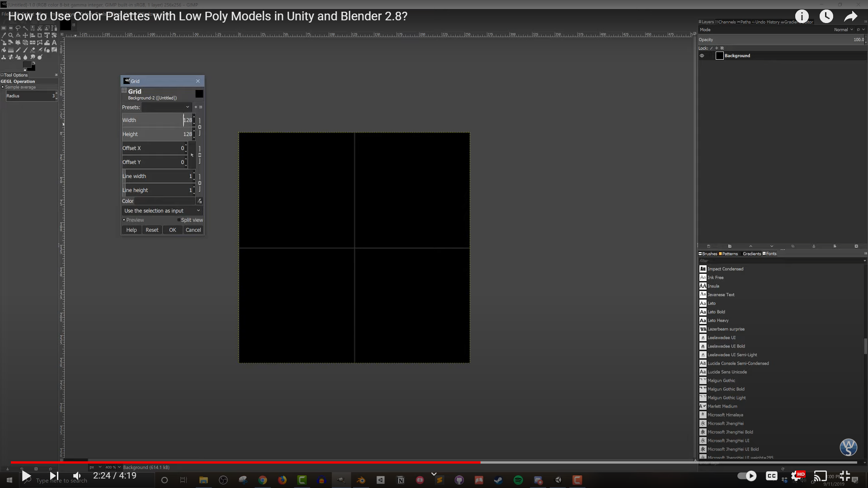Select the Fuzzy Select wand tool
868x488 pixels.
pos(25,28)
